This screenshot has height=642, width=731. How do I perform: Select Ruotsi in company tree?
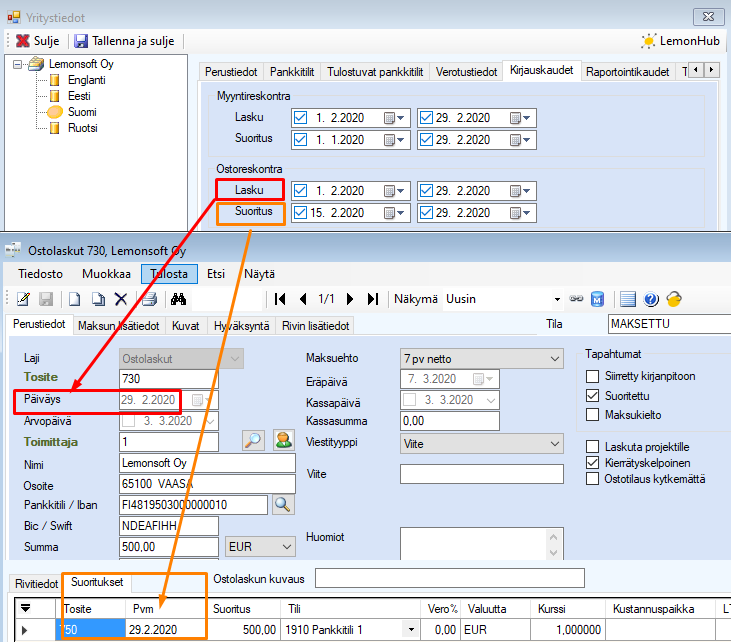pyautogui.click(x=83, y=128)
